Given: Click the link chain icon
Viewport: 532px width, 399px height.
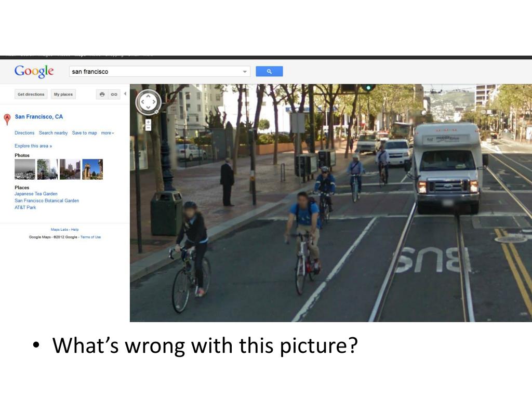Looking at the screenshot, I should pos(114,95).
